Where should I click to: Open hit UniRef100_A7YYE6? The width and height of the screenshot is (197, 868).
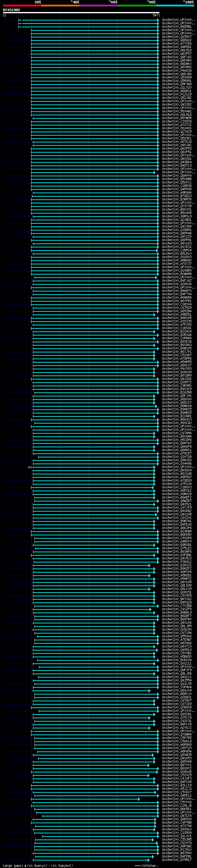click(x=177, y=43)
